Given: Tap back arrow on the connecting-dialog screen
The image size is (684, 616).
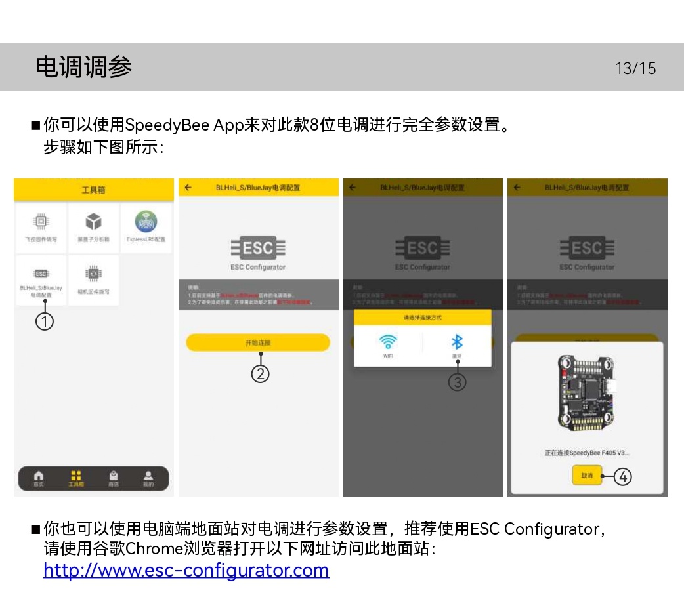Looking at the screenshot, I should [517, 188].
